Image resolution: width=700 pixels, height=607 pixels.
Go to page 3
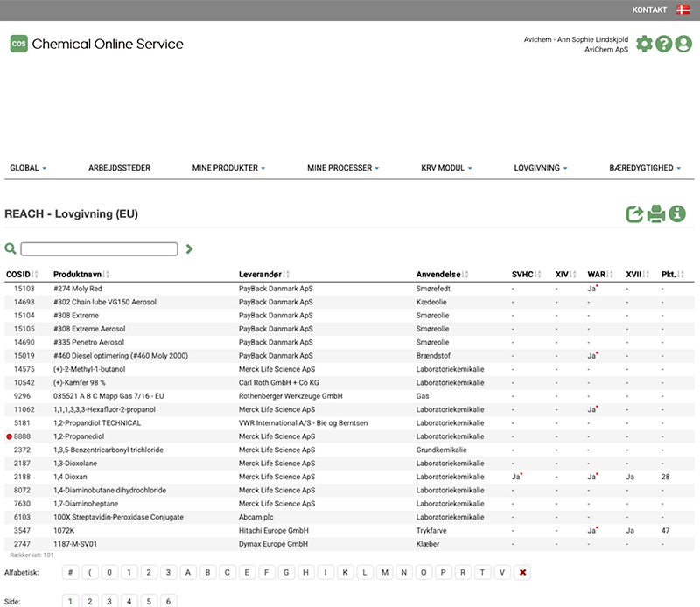coord(108,601)
